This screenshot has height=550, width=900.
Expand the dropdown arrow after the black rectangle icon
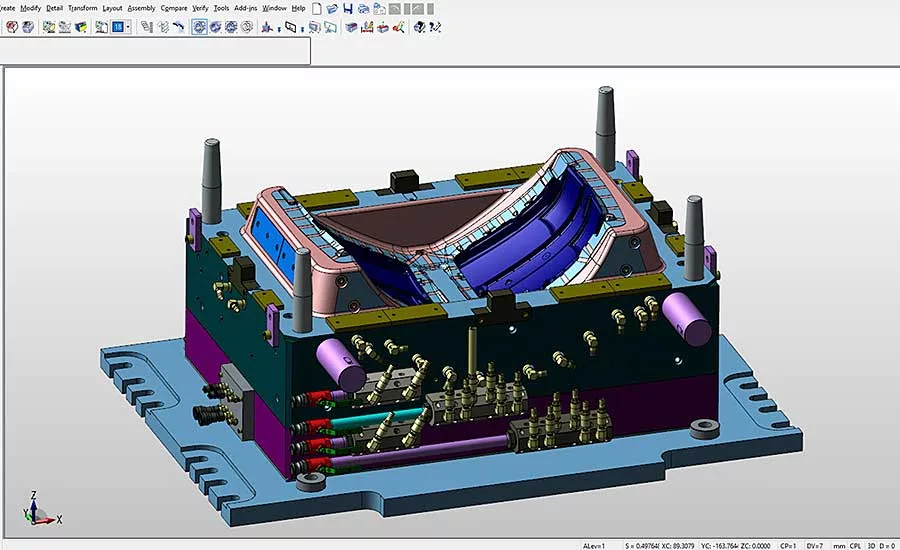302,29
